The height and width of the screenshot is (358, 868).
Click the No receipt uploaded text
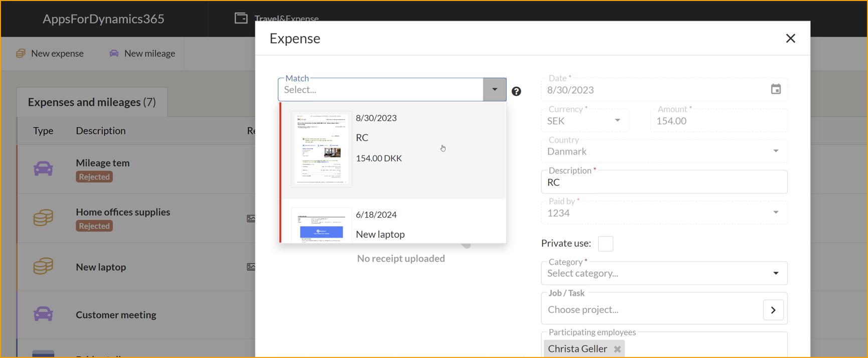(x=401, y=258)
